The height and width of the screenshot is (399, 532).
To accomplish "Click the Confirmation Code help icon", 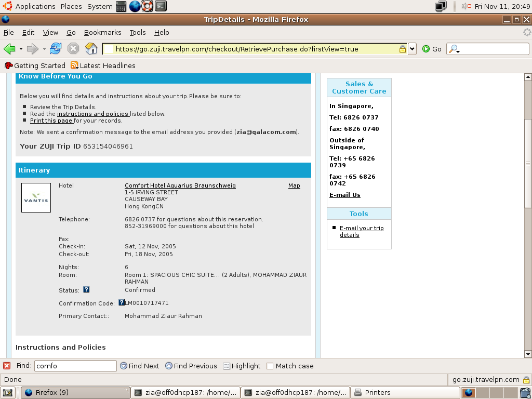I will tap(122, 302).
